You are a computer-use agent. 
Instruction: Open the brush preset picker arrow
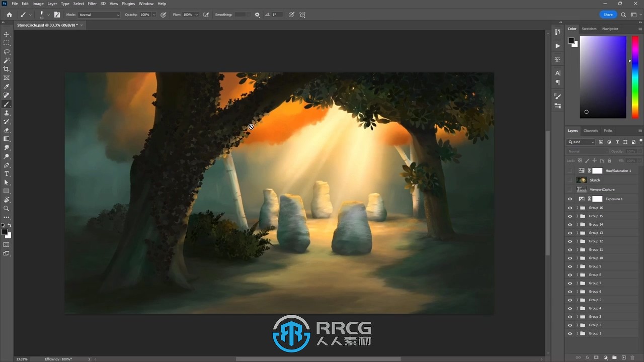pyautogui.click(x=48, y=15)
